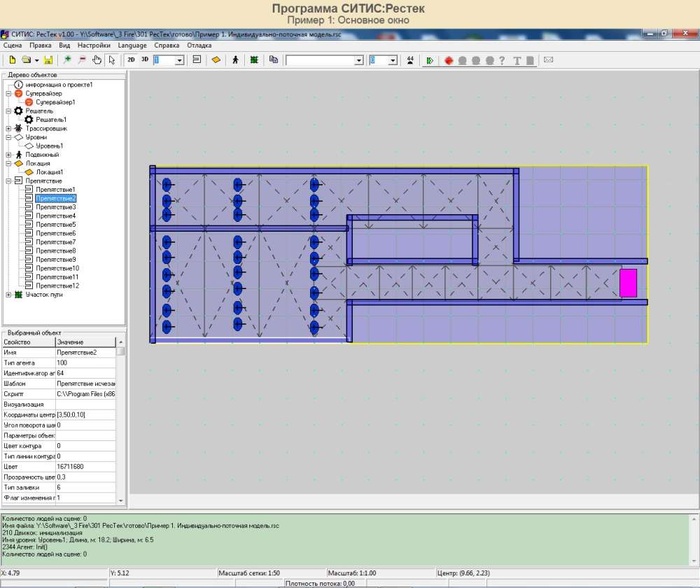Switch to 2D view mode
Viewport: 700px width, 588px height.
pos(131,60)
